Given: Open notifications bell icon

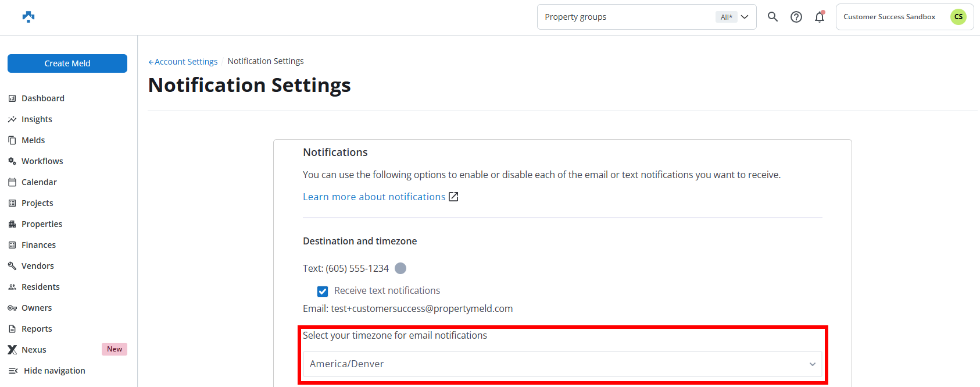Looking at the screenshot, I should [x=820, y=17].
